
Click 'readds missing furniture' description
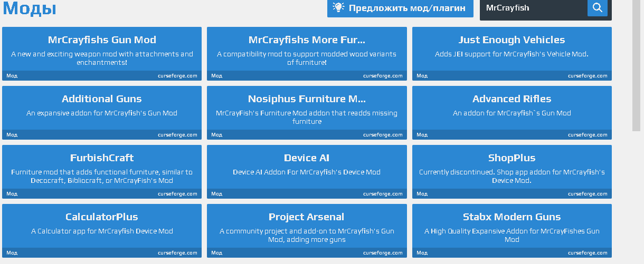(307, 117)
